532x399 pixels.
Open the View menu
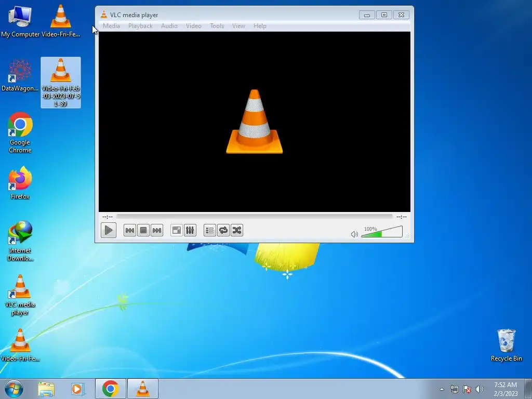coord(238,26)
